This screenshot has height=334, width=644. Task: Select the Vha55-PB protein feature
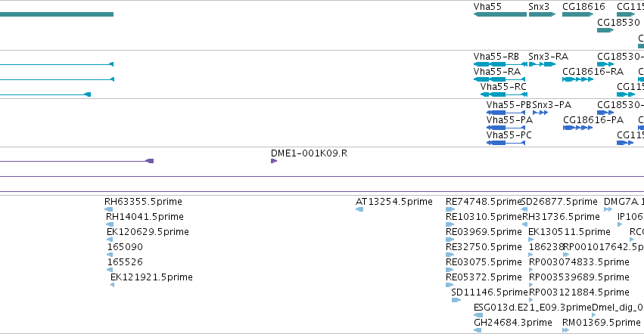(506, 113)
